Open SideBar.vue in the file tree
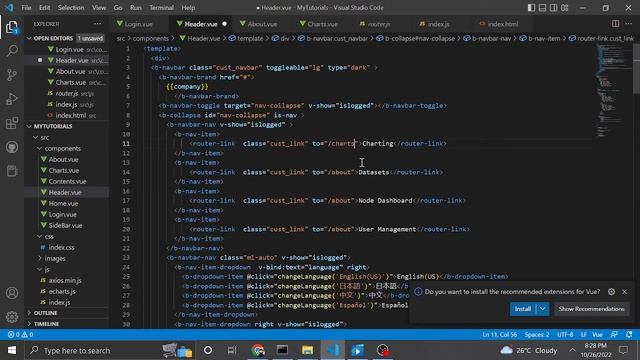Image resolution: width=640 pixels, height=360 pixels. [x=65, y=225]
